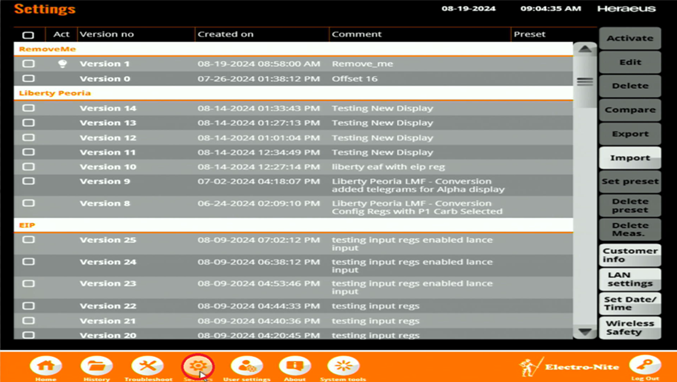Open the Troubleshoot tools icon
Image resolution: width=677 pixels, height=382 pixels.
[148, 366]
